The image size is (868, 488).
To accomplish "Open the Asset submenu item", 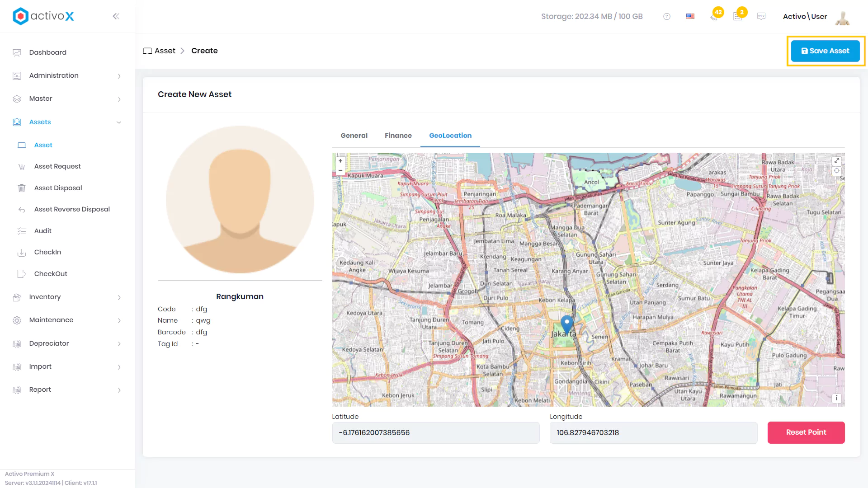I will pos(43,145).
